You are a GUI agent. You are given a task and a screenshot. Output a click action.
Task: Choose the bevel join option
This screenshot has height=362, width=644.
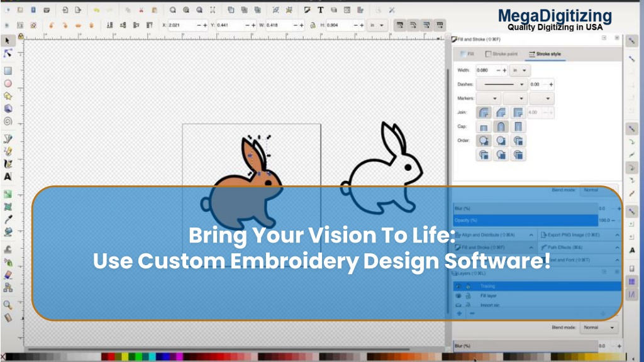pyautogui.click(x=501, y=112)
